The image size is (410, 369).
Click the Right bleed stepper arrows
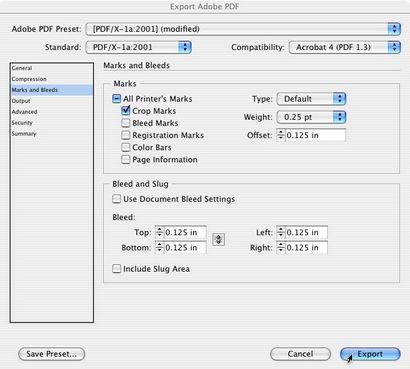[281, 248]
